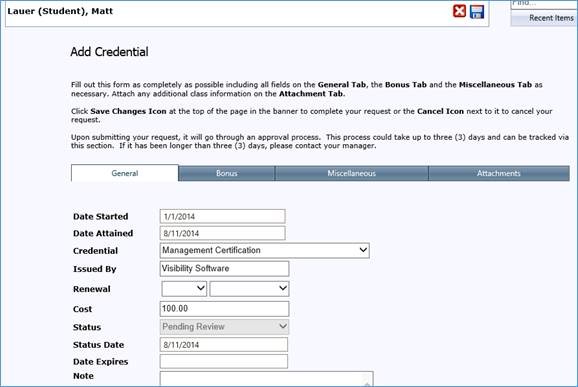Click the Save Changes floppy disk icon
The image size is (578, 387).
pyautogui.click(x=477, y=11)
